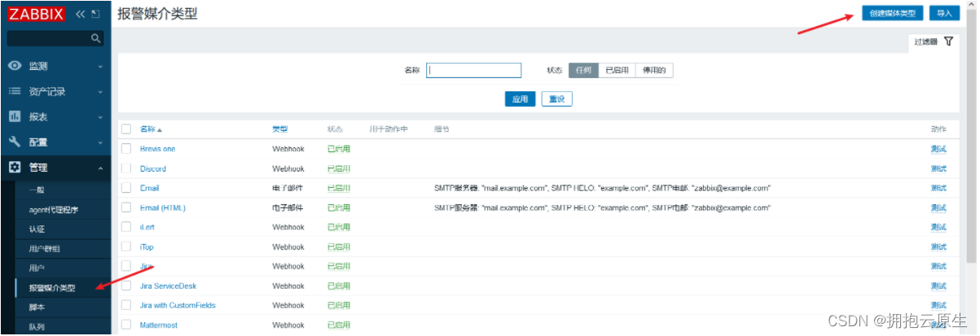Check the Jira ServiceDesk row checkbox
Viewport: 980px width, 336px height.
pos(125,286)
